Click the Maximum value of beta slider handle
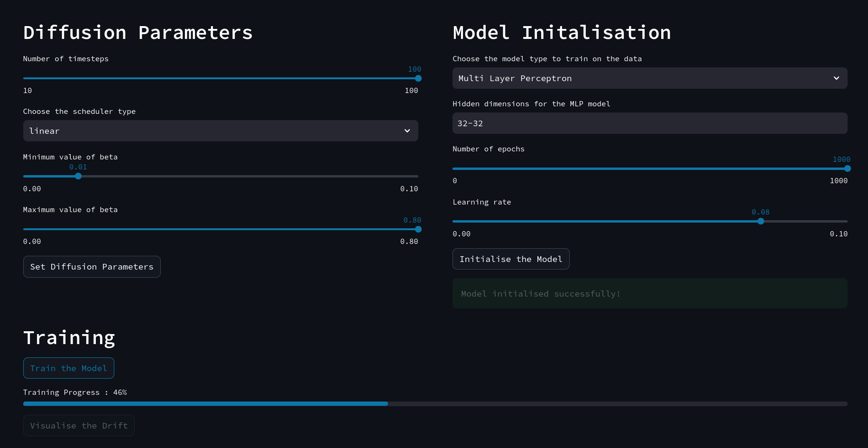This screenshot has height=448, width=868. click(418, 229)
